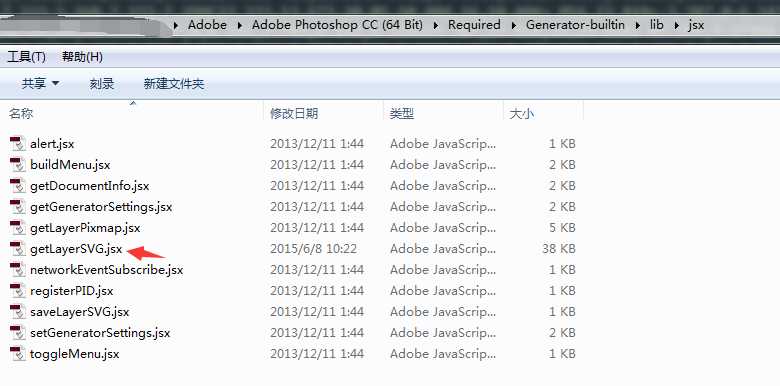Select the networkEventSubscribe.jsx file name
The height and width of the screenshot is (386, 780).
pyautogui.click(x=106, y=270)
